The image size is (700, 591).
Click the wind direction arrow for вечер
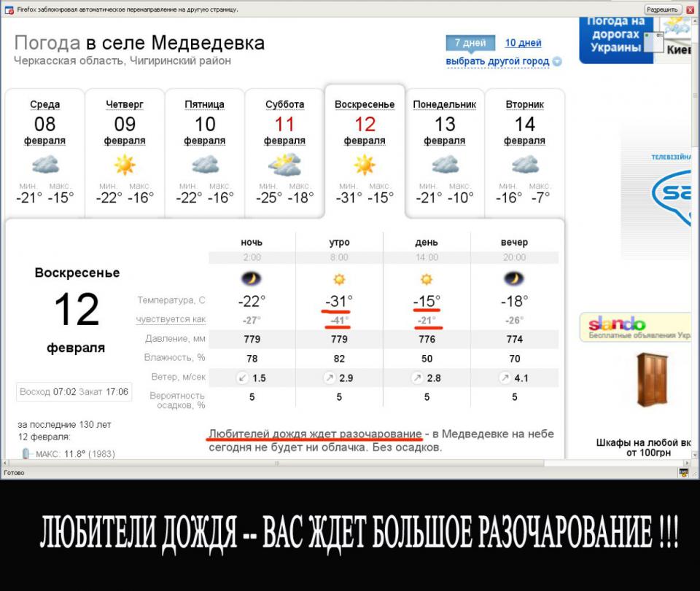click(505, 377)
